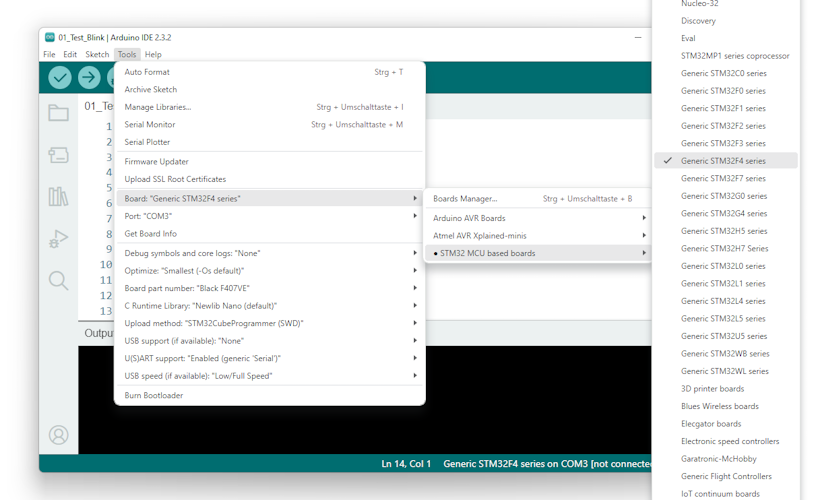Open the Edit menu
Image resolution: width=818 pixels, height=500 pixels.
tap(70, 54)
